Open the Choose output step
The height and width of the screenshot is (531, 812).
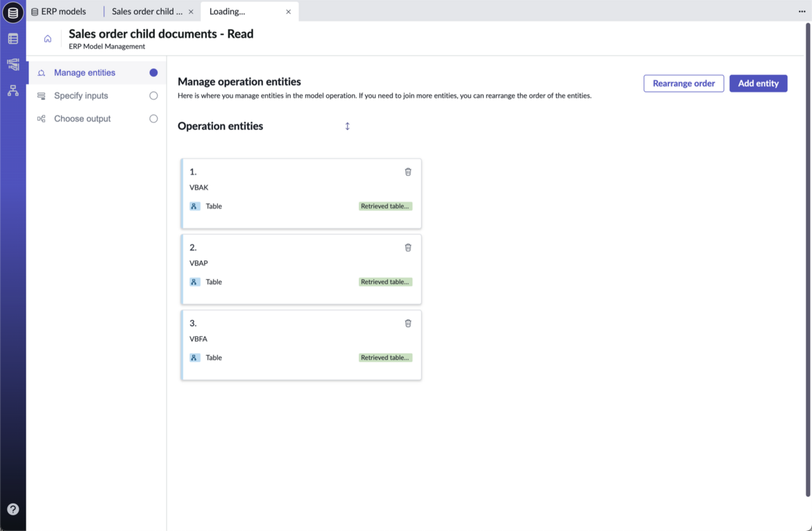[x=97, y=119]
